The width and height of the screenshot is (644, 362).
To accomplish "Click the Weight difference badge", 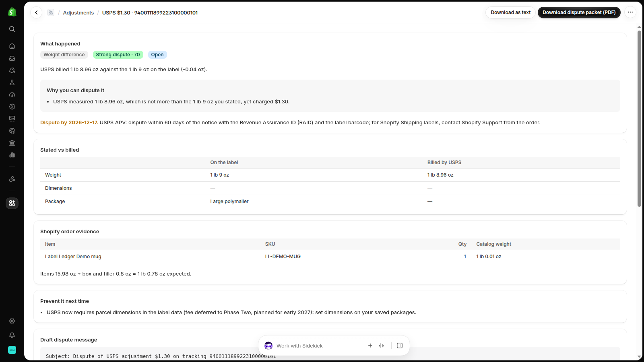I will click(64, 55).
